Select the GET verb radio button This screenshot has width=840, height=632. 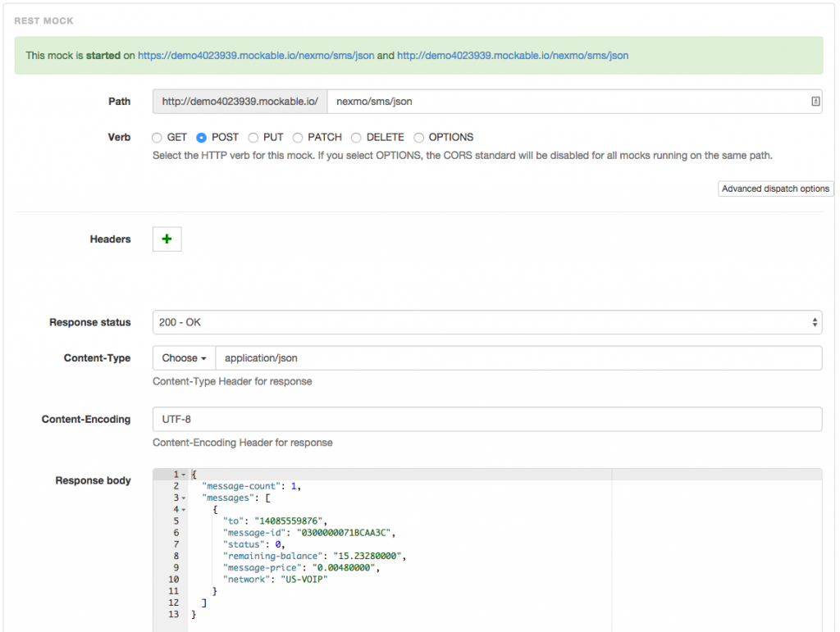click(x=157, y=138)
